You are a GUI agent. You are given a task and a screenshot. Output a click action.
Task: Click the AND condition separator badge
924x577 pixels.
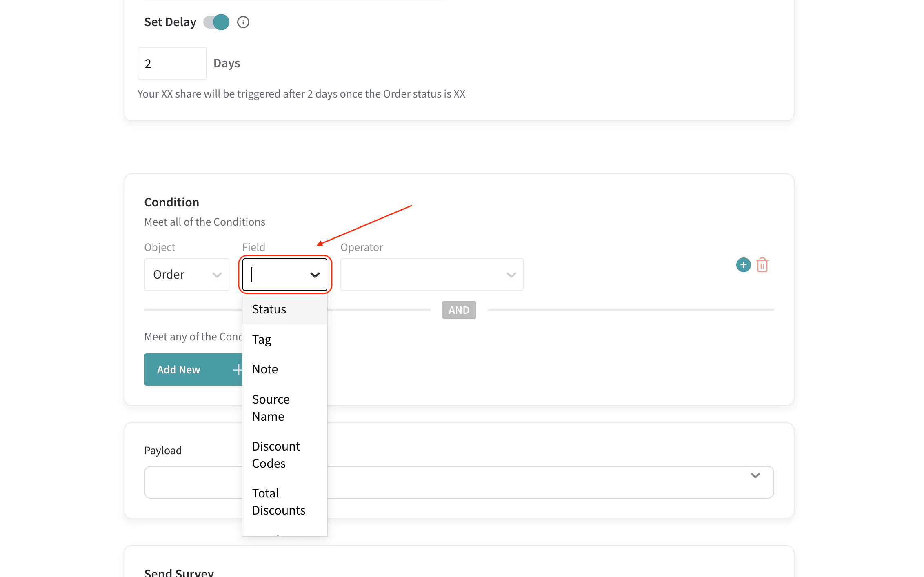point(459,310)
